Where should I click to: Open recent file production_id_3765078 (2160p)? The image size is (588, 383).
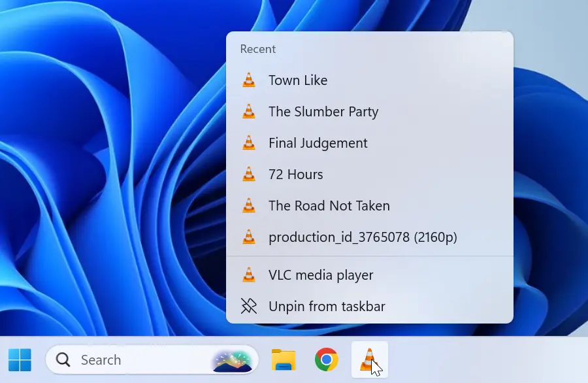point(370,237)
